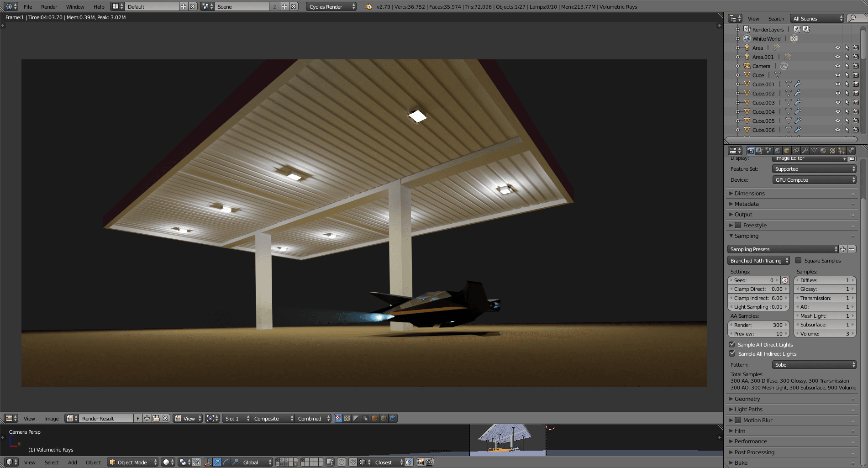
Task: Switch to the Modifiers wrench properties tab
Action: pos(805,151)
